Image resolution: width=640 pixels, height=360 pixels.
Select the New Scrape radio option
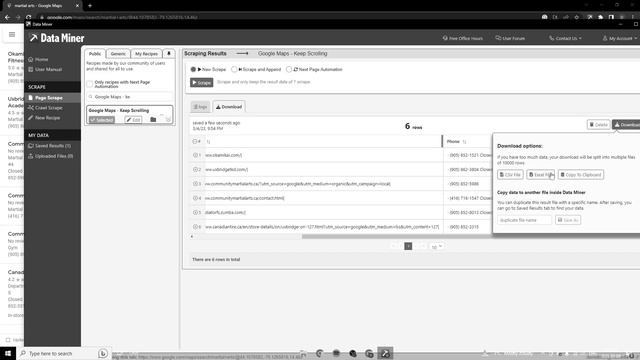pos(193,69)
